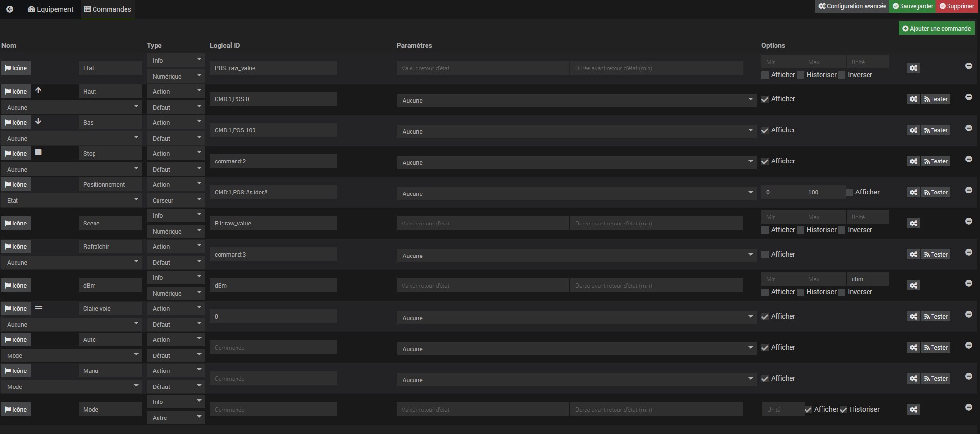
Task: Click Ajouter une commande
Action: pos(936,29)
